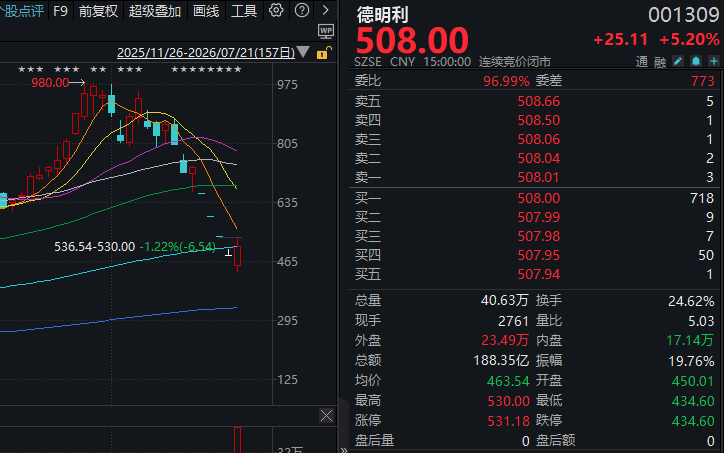Open the 个股点评 tab
724x453 pixels.
pos(22,11)
